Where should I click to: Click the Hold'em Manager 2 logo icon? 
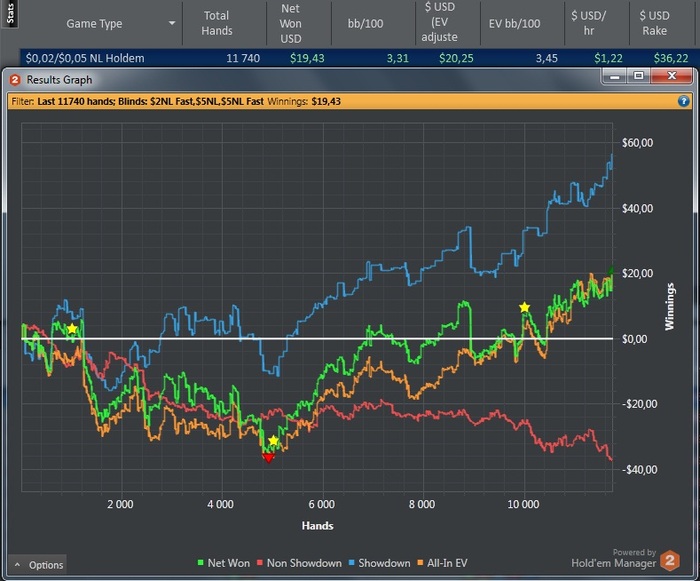(670, 560)
